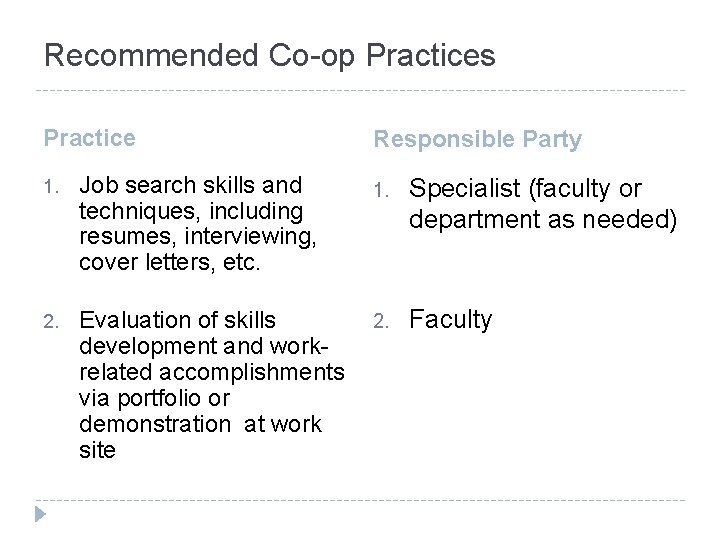Click the Specialist faculty or department text
This screenshot has width=720, height=540.
tap(543, 203)
